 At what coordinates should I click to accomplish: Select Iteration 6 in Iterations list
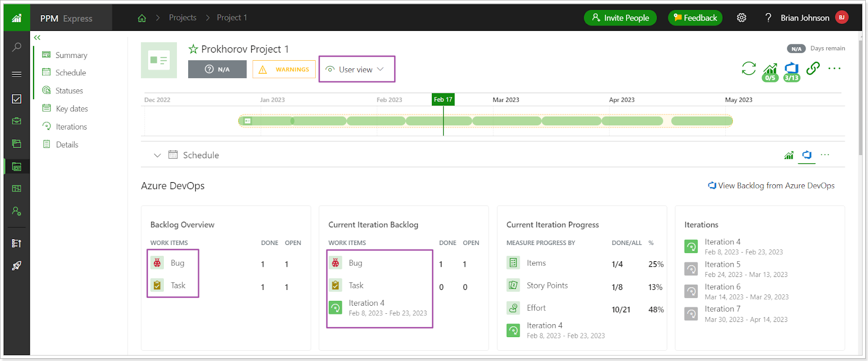(737, 291)
